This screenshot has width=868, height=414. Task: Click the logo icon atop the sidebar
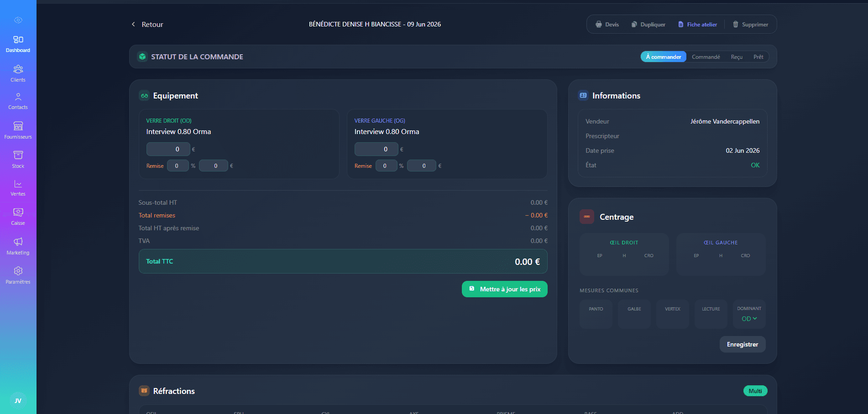coord(18,20)
